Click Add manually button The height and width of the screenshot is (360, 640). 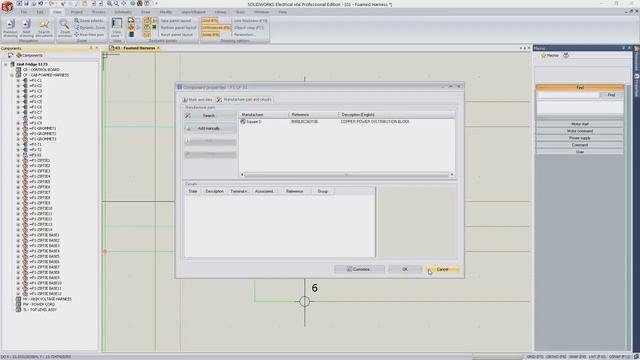tap(210, 129)
